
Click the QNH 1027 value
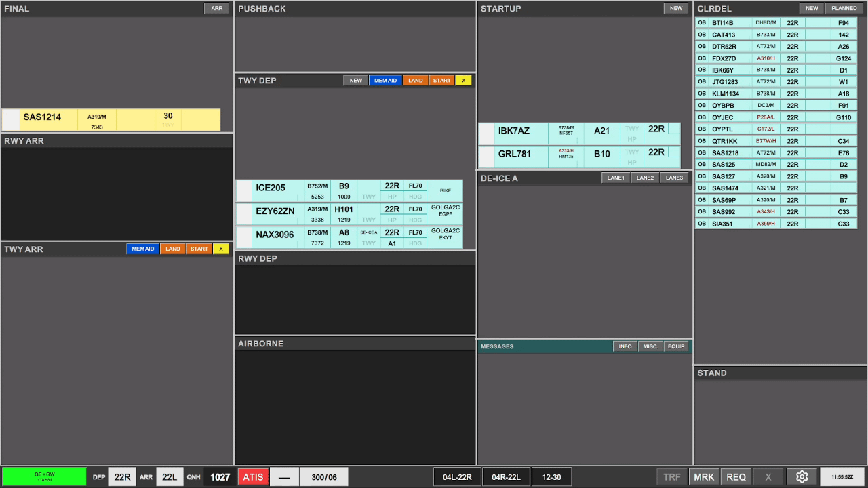pyautogui.click(x=220, y=477)
